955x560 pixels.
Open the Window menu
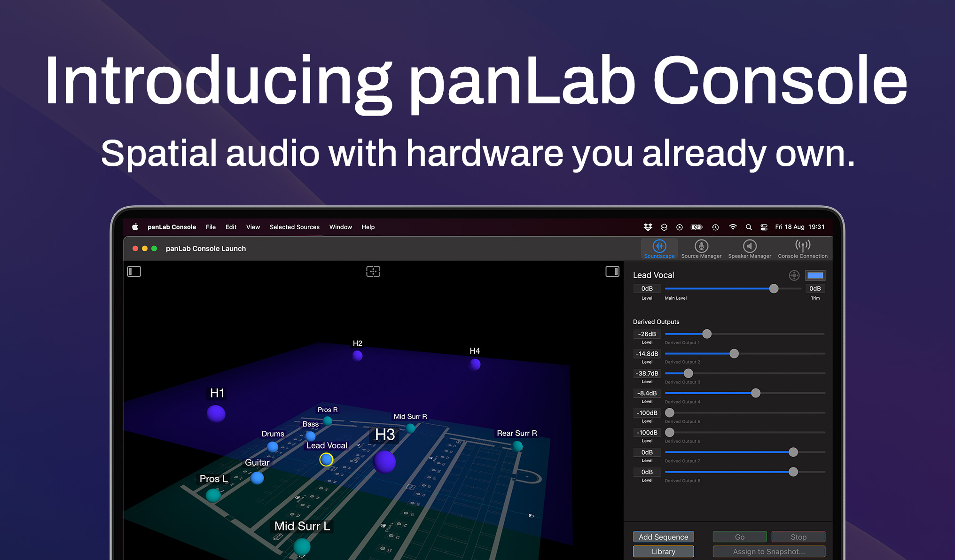[340, 227]
